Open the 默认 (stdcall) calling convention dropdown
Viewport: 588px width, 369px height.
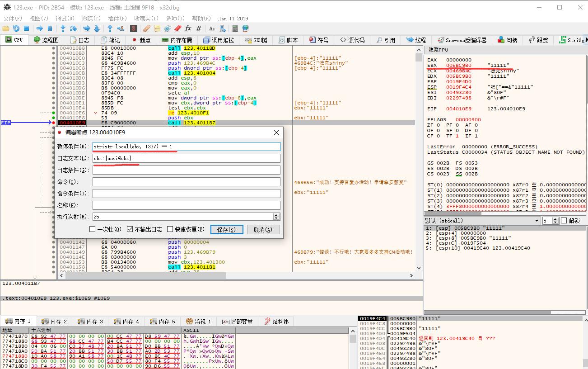[x=482, y=221]
